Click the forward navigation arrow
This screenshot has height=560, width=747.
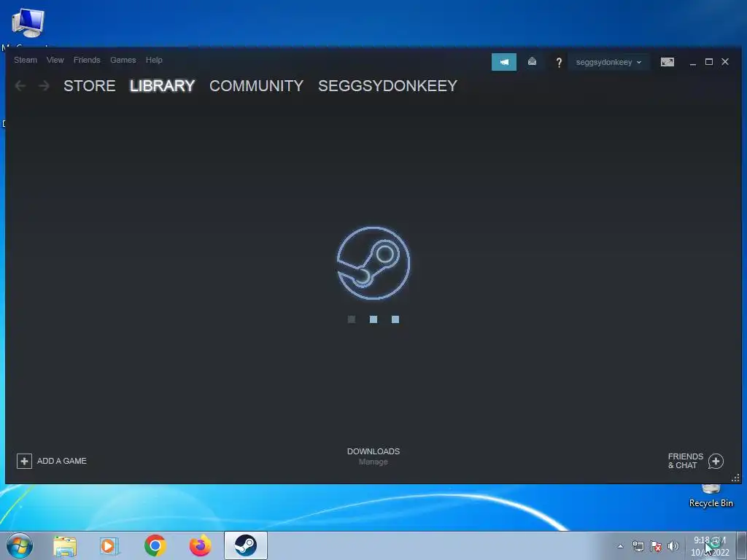coord(44,86)
